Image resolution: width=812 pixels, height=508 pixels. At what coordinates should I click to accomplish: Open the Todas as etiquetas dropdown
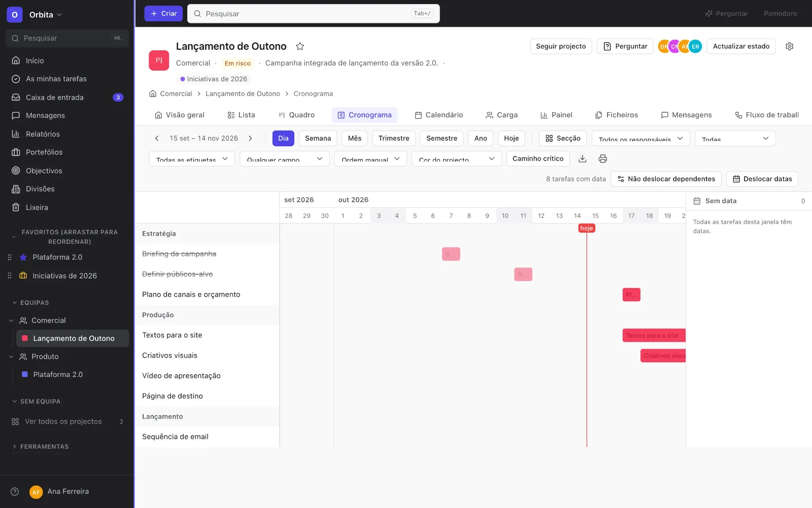click(x=192, y=158)
